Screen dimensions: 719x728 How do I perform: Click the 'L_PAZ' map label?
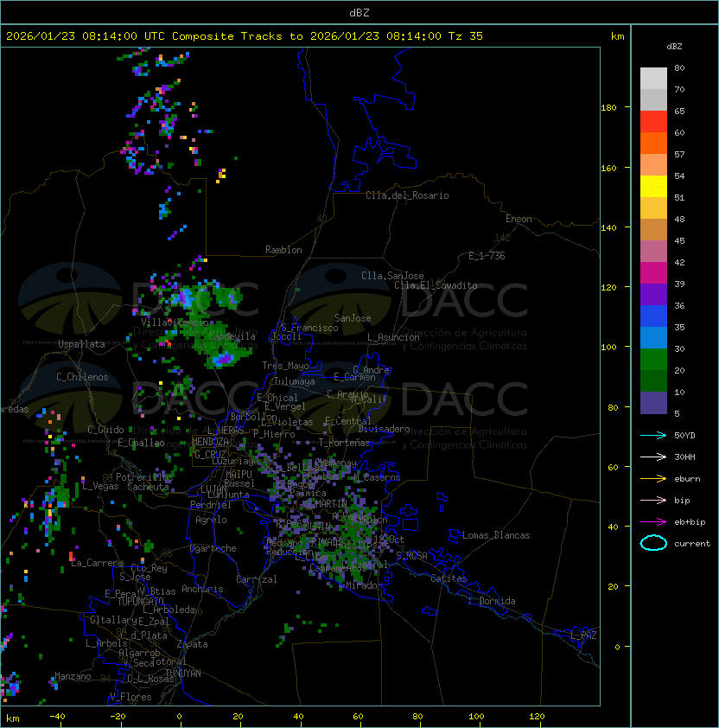point(583,635)
